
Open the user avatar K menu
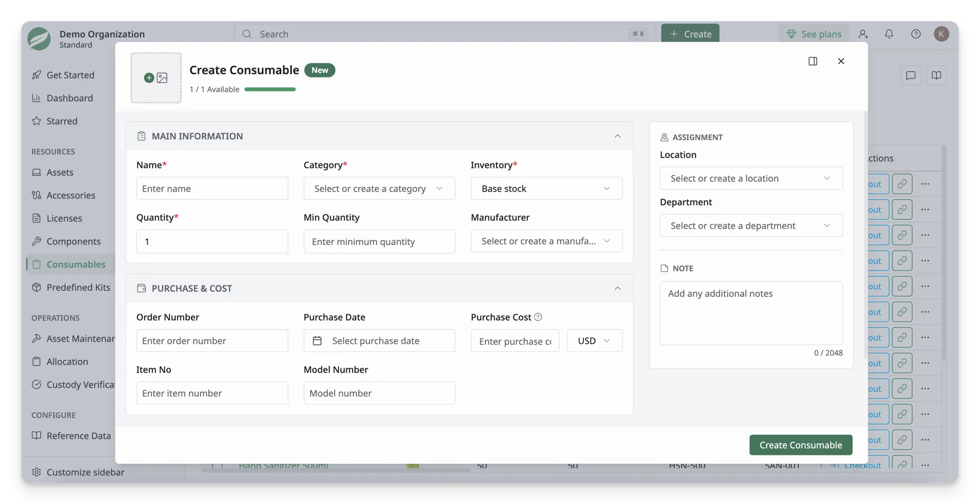[941, 34]
